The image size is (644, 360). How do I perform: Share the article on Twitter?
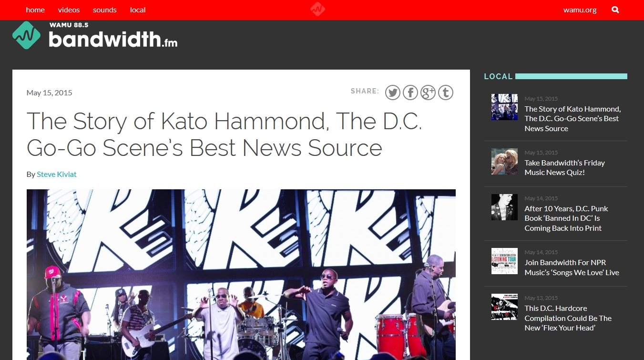point(393,93)
